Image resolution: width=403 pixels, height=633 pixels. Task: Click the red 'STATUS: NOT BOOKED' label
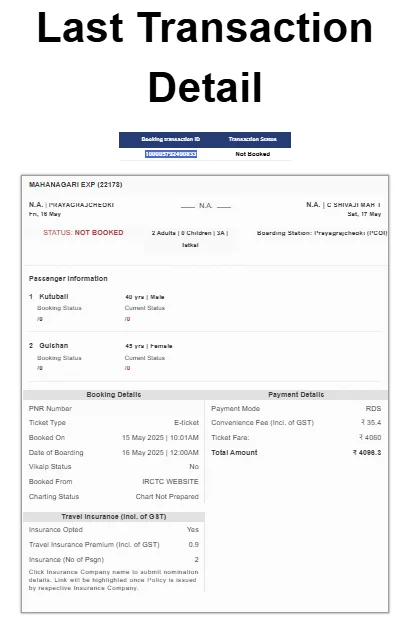pyautogui.click(x=83, y=233)
